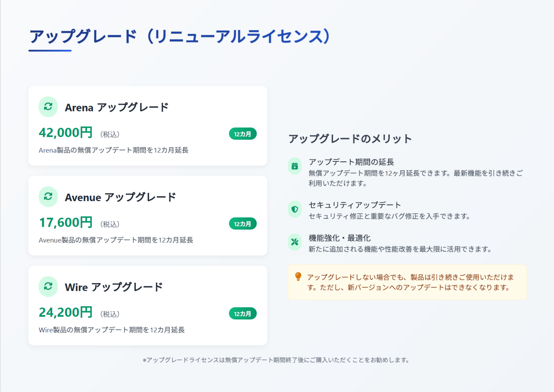The image size is (554, 392).
Task: Select the Avenue アップグレード card title
Action: click(120, 197)
